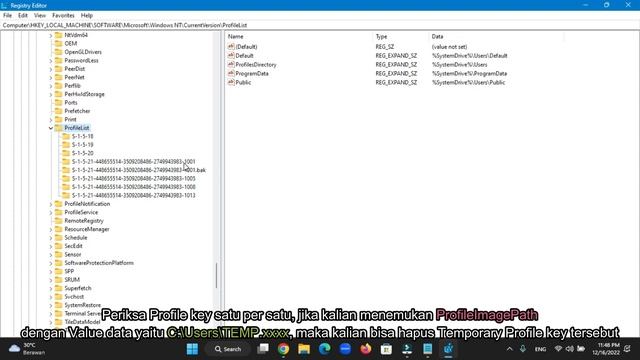Open the Edit menu
640x360 pixels.
coord(23,16)
